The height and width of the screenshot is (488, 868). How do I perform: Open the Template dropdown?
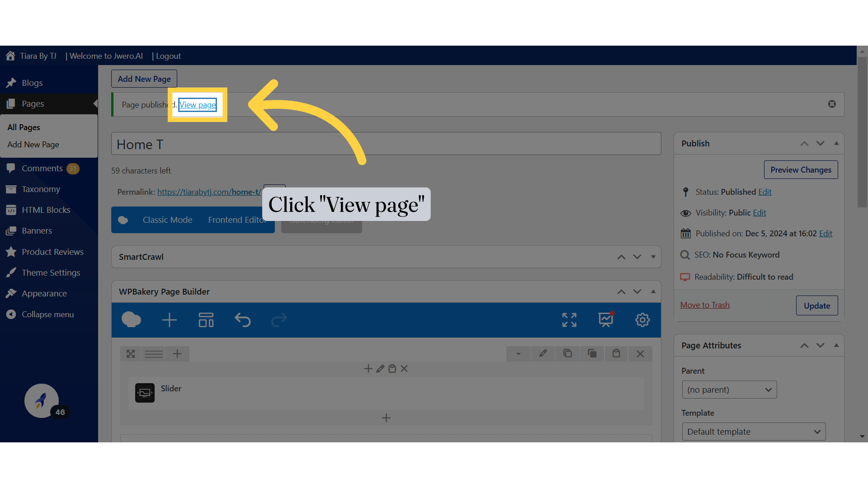[754, 432]
